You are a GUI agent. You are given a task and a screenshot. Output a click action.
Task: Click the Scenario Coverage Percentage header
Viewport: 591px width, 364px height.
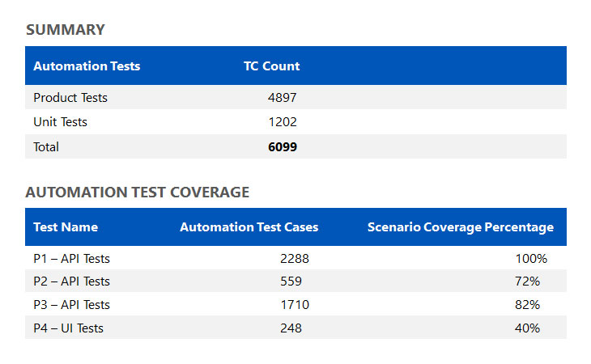(x=461, y=227)
